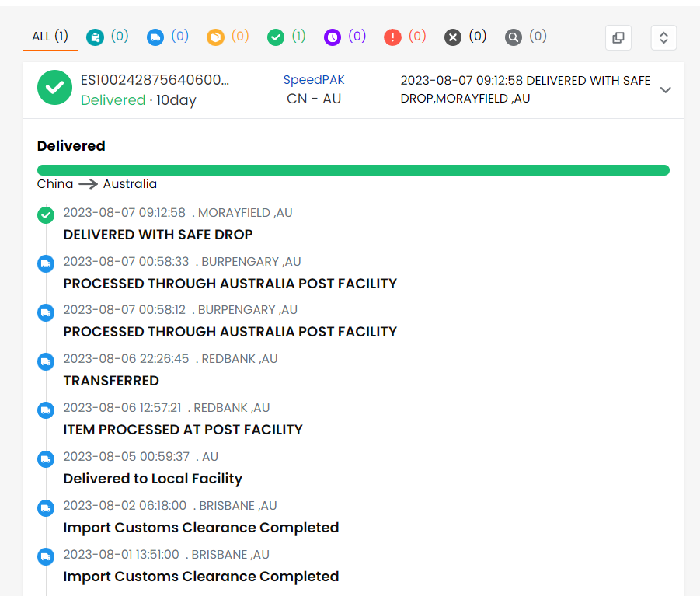This screenshot has height=596, width=700.
Task: Collapse the shipment details chevron
Action: pos(665,90)
